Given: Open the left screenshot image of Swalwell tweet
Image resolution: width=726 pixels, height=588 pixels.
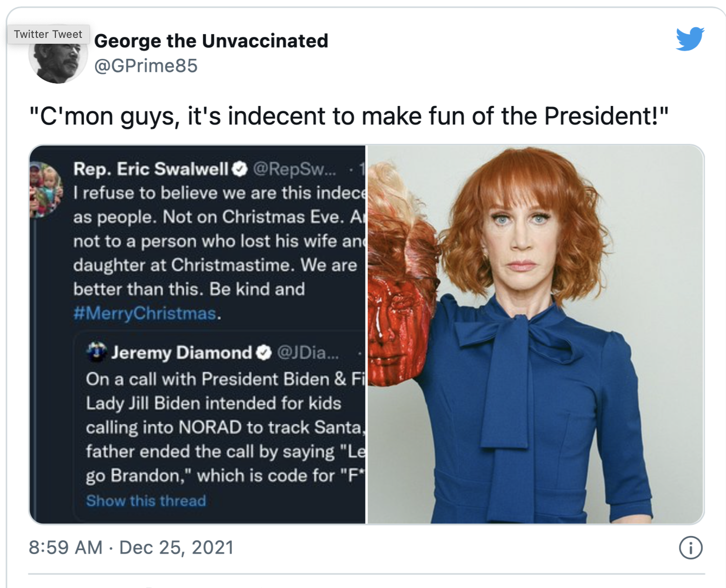Looking at the screenshot, I should click(197, 334).
